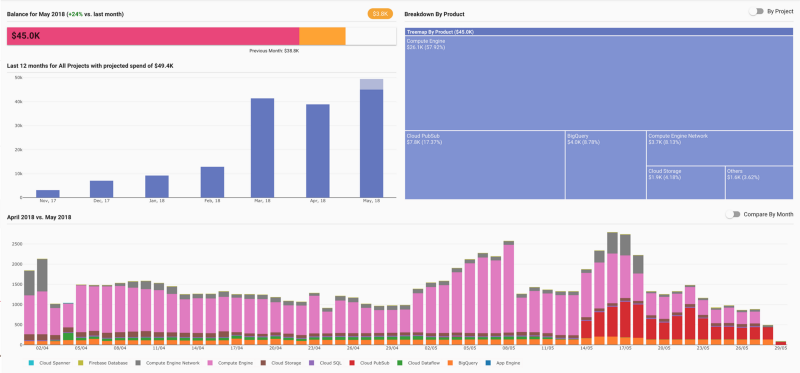Open the BigQuery treemap tile
Screen dimensions: 800x373
pos(606,165)
